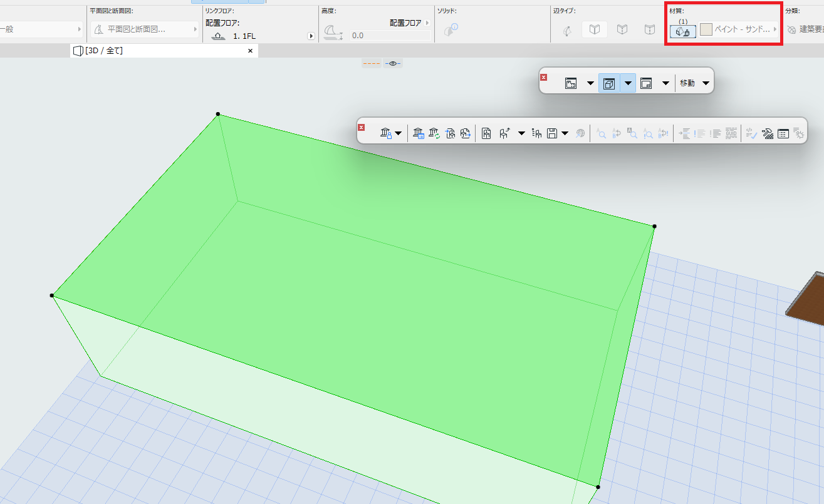Expand the floor plan window dropdown arrow

click(590, 83)
